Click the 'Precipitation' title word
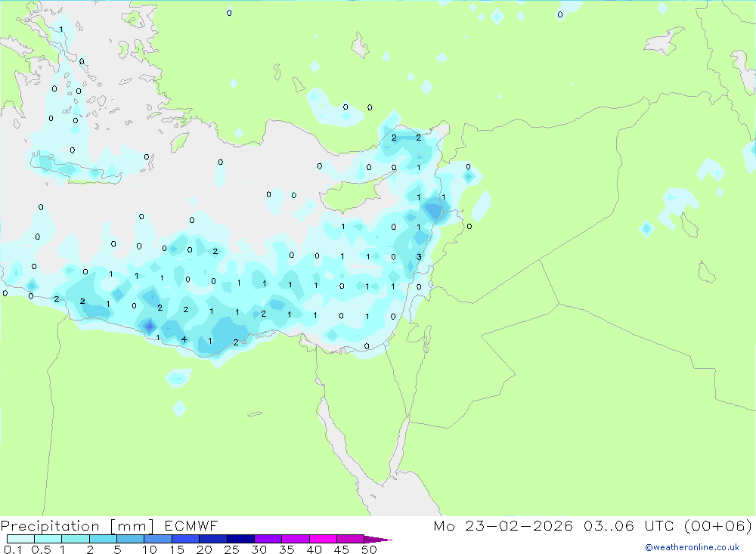Image resolution: width=756 pixels, height=554 pixels. 50,526
